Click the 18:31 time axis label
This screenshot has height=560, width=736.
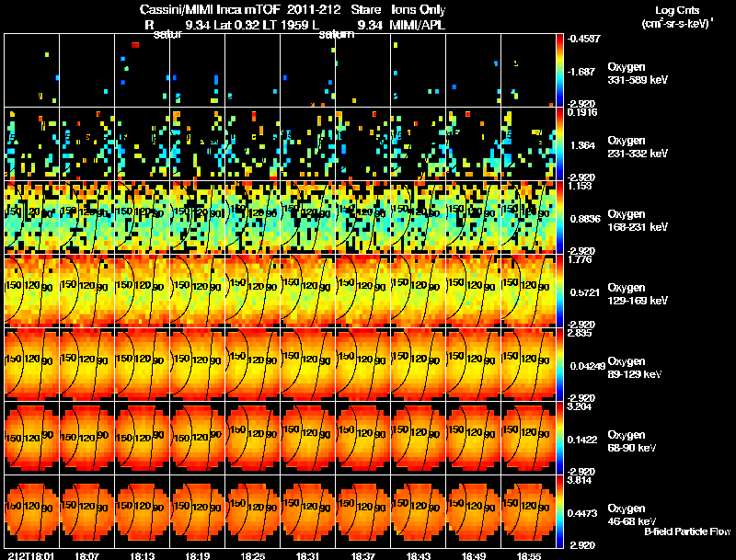(x=307, y=556)
